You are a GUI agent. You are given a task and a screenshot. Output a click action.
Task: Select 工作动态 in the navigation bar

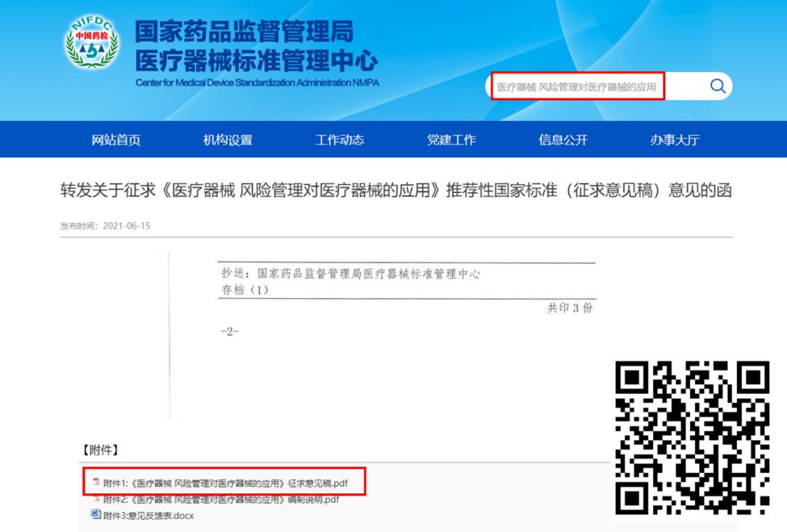[340, 140]
